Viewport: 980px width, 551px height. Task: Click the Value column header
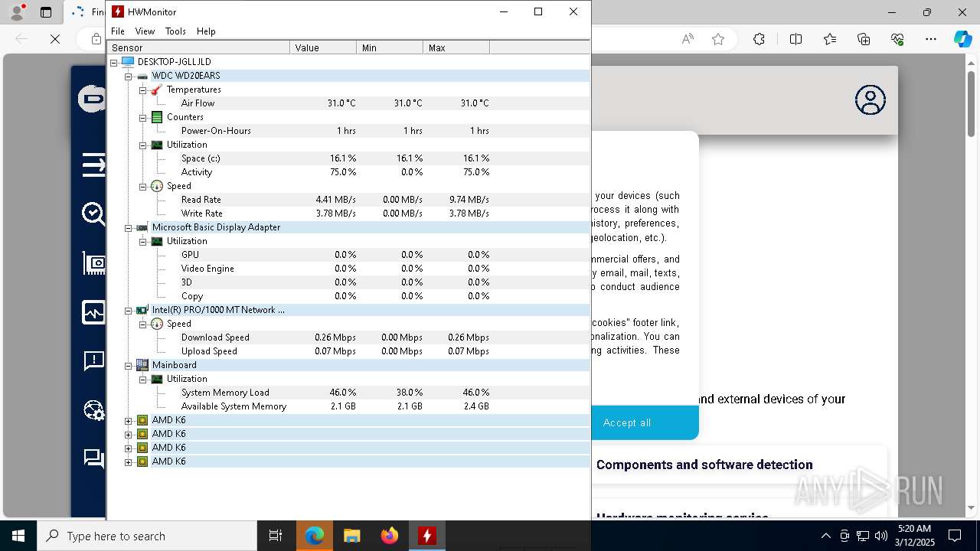323,47
